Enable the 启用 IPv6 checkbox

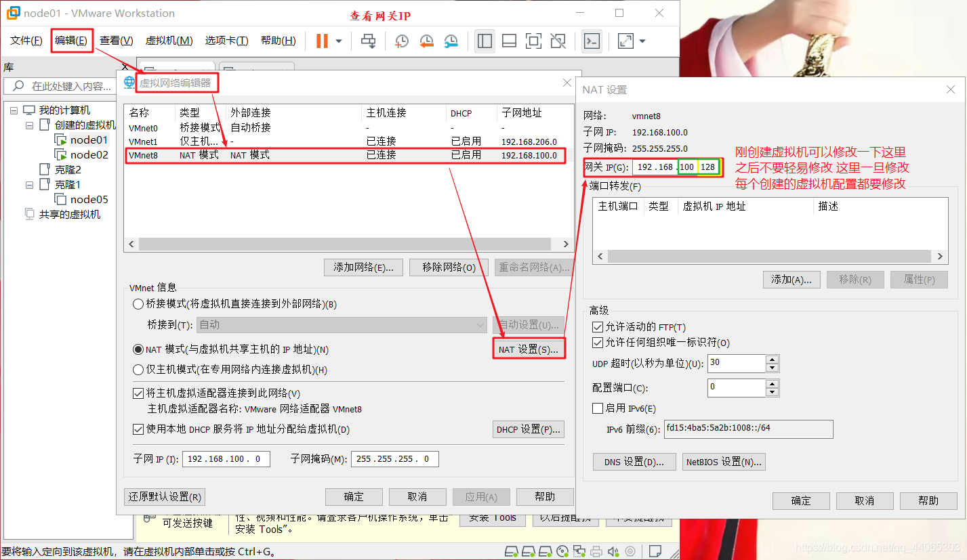pyautogui.click(x=598, y=408)
